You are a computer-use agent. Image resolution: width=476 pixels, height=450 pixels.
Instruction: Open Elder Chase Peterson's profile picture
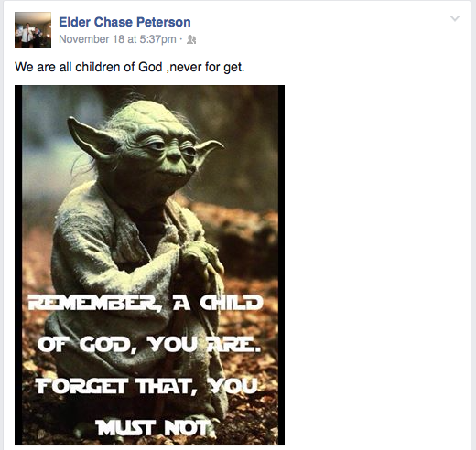(33, 30)
